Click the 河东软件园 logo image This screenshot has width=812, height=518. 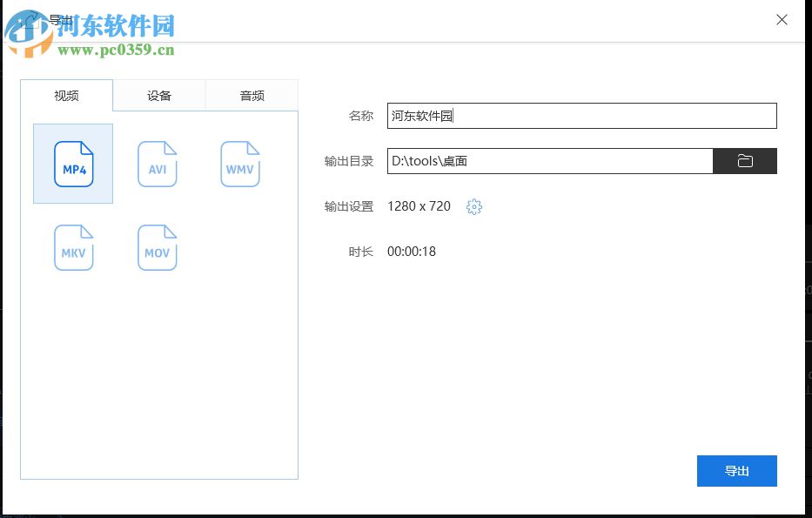click(x=32, y=30)
